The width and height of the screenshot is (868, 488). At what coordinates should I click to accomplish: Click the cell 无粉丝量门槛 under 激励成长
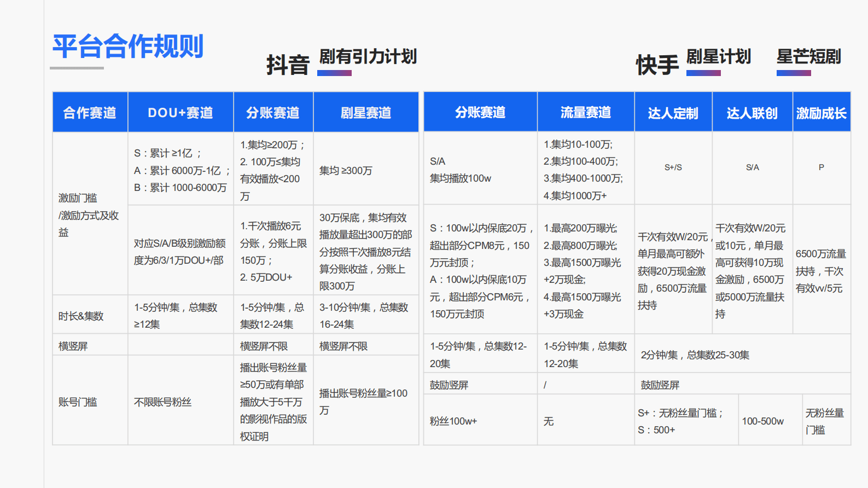[826, 421]
